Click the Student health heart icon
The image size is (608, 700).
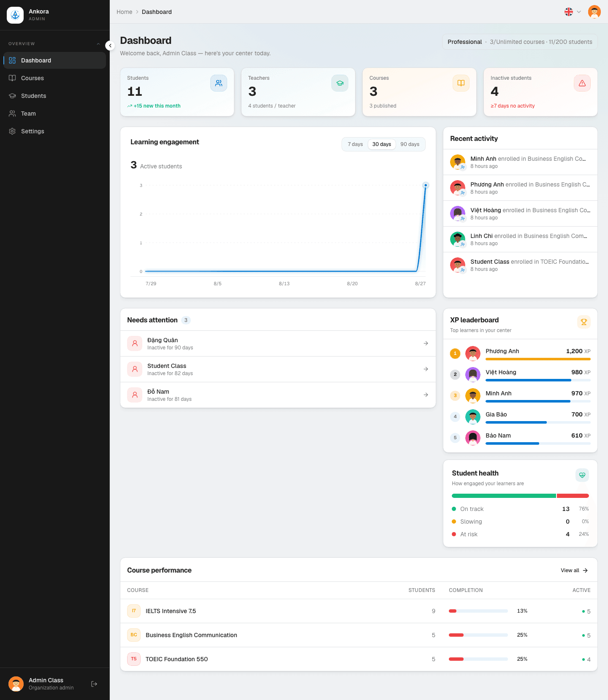(582, 475)
